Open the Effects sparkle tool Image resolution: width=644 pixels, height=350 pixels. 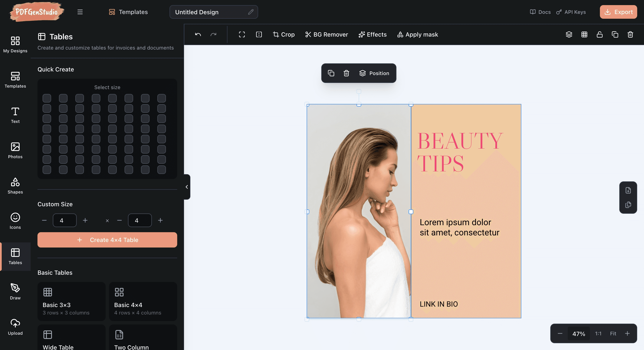tap(372, 34)
